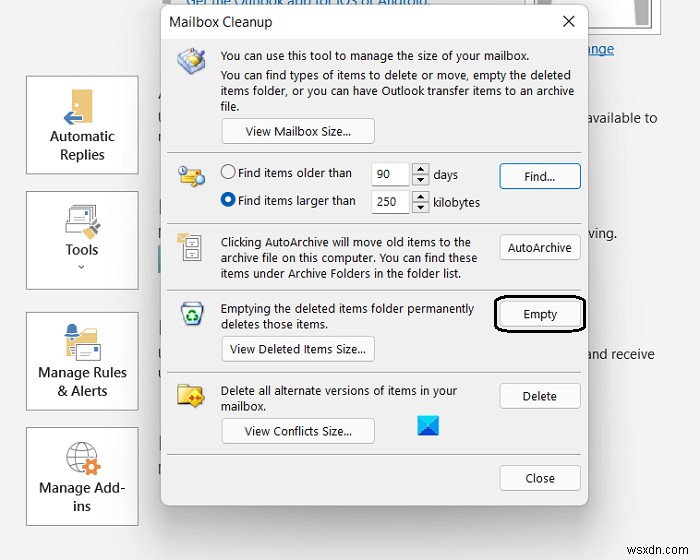Click the recycle bin icon
Viewport: 700px width, 560px height.
192,313
